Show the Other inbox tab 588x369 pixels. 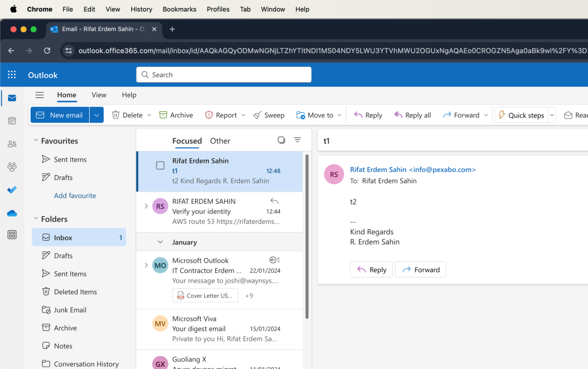220,141
